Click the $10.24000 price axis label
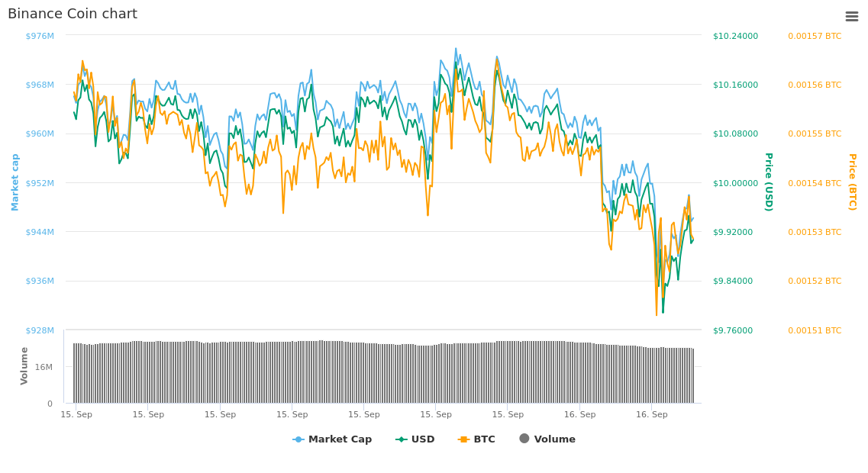The image size is (868, 473). pos(735,36)
